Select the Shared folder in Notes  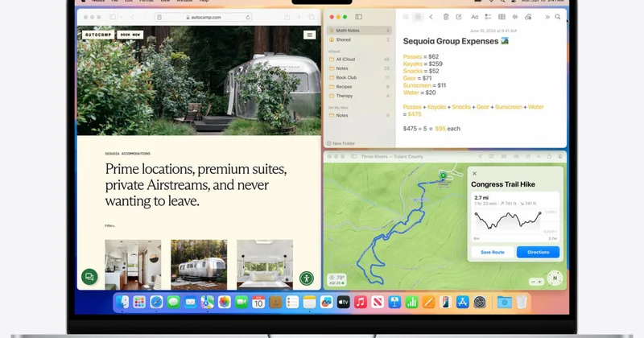click(359, 40)
